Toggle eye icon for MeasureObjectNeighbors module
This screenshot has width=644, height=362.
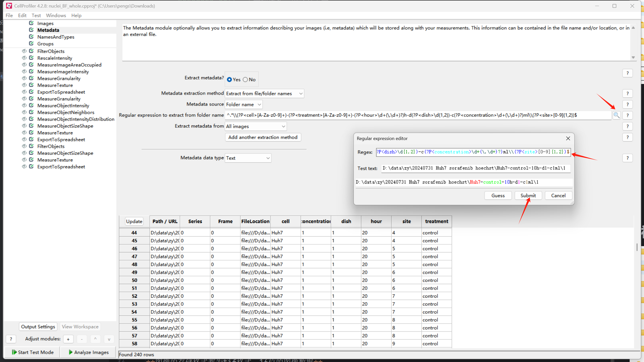[24, 112]
